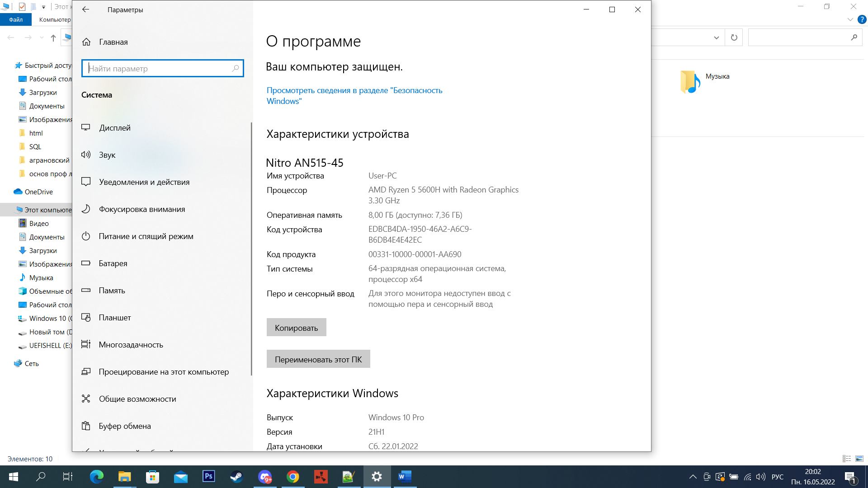The image size is (868, 488).
Task: Launch Photoshop from taskbar
Action: point(208,477)
